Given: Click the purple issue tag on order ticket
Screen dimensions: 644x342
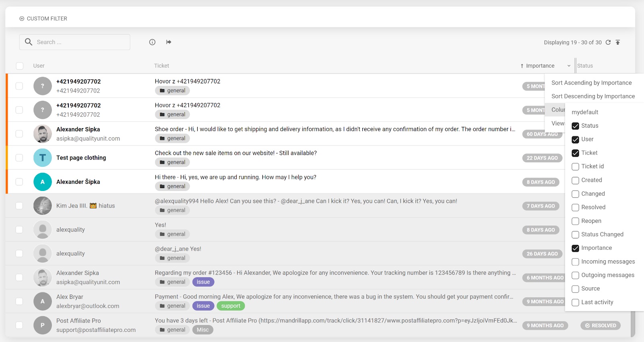Looking at the screenshot, I should pyautogui.click(x=203, y=282).
